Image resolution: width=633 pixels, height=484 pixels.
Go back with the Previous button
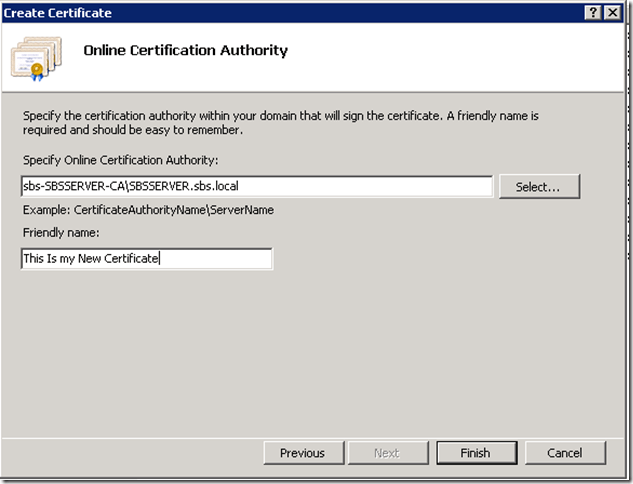click(302, 453)
